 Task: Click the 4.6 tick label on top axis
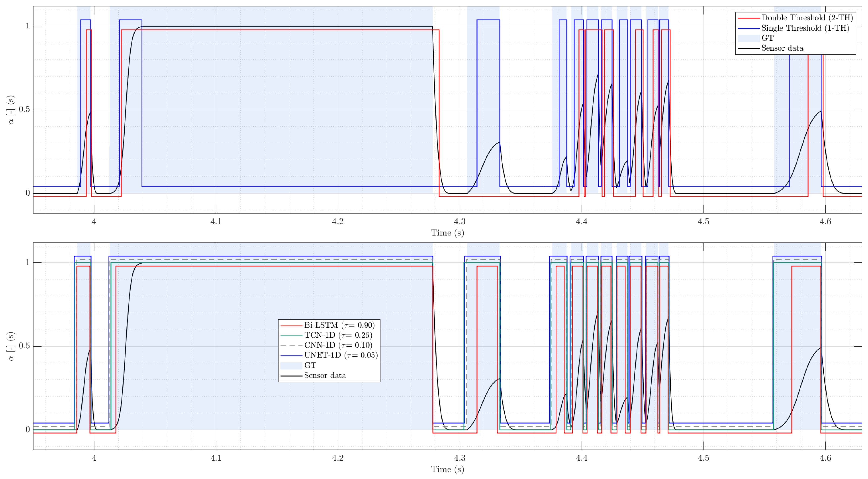click(825, 221)
